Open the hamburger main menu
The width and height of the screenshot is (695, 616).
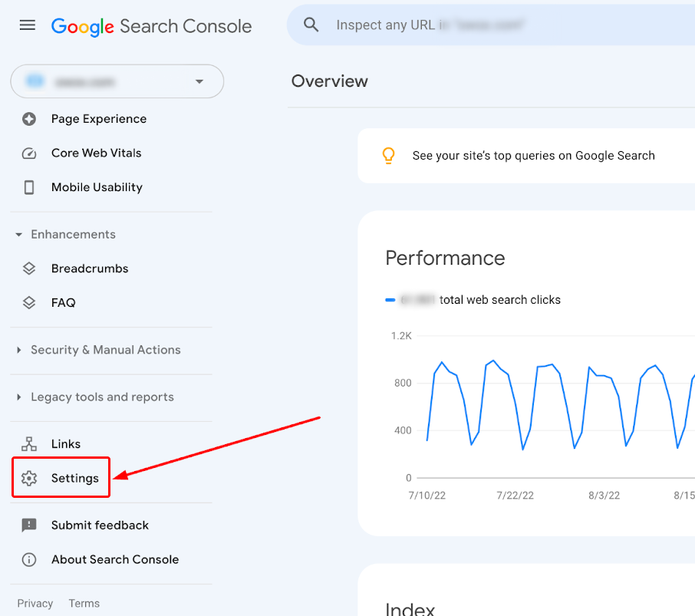[x=28, y=25]
